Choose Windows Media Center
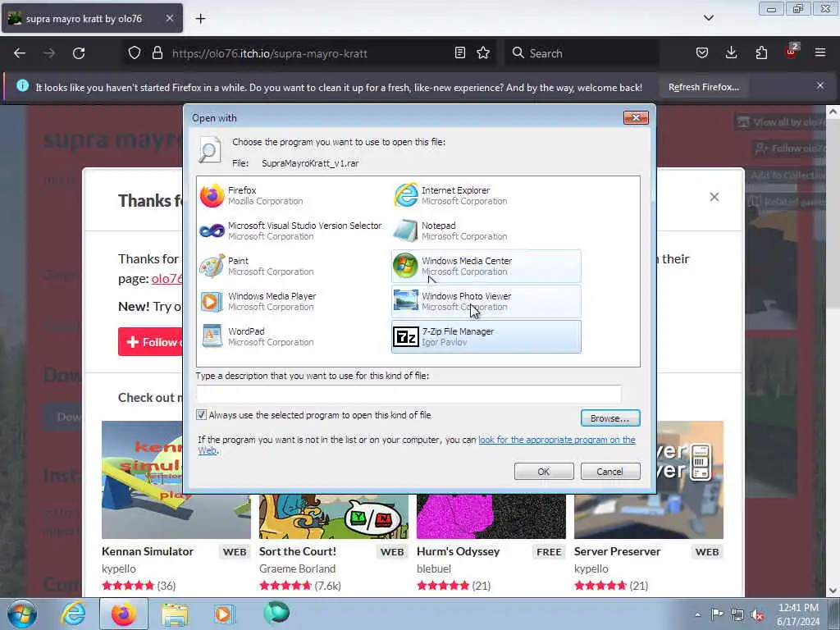Image resolution: width=840 pixels, height=630 pixels. [486, 267]
